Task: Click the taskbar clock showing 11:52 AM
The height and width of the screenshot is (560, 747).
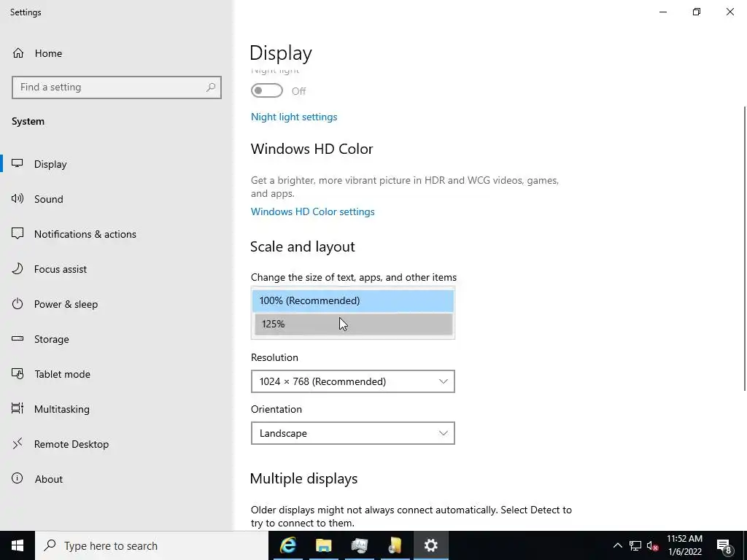Action: pyautogui.click(x=684, y=545)
